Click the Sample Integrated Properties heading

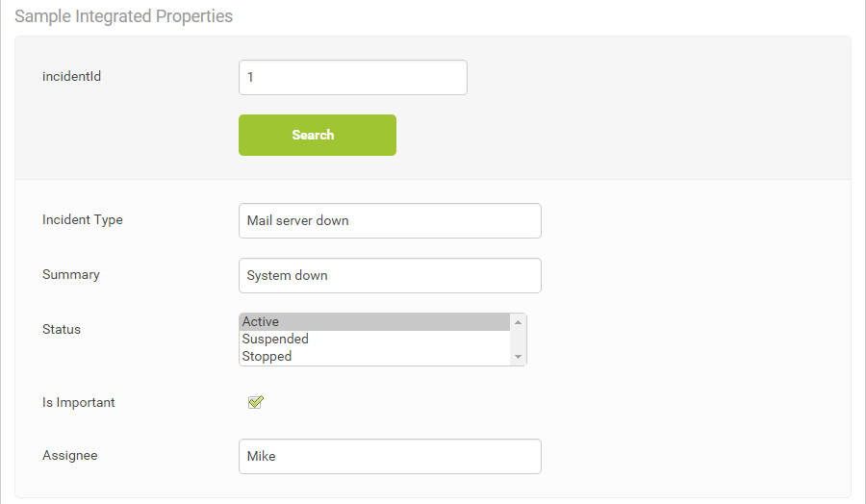tap(124, 16)
